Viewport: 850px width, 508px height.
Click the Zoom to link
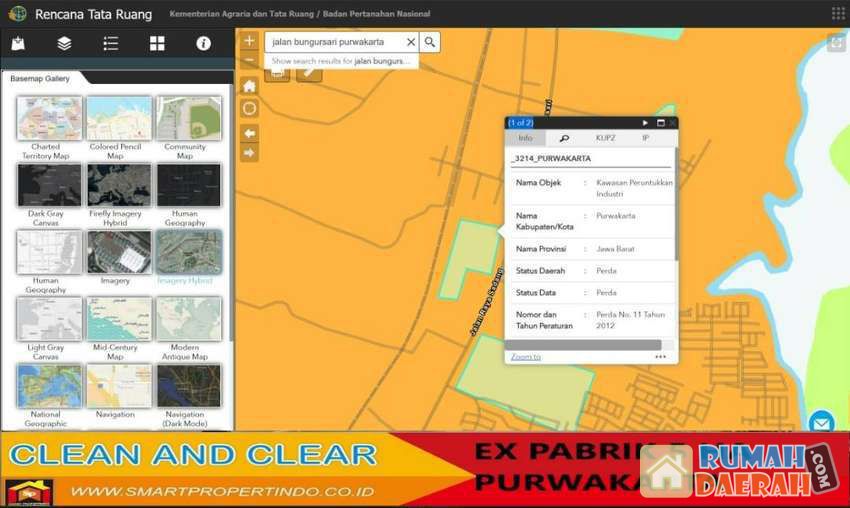click(x=525, y=356)
